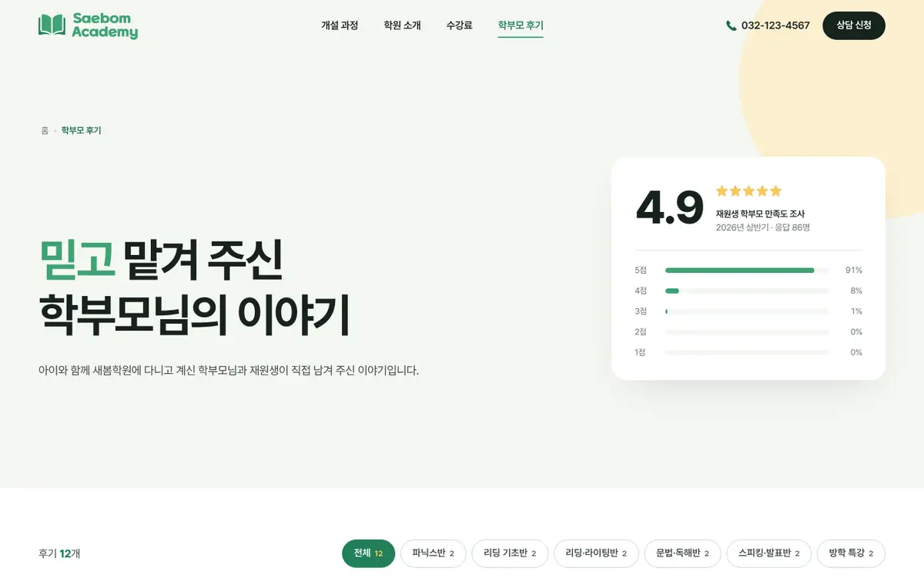This screenshot has height=578, width=924.
Task: Click the 8% value in the rating card
Action: 855,291
